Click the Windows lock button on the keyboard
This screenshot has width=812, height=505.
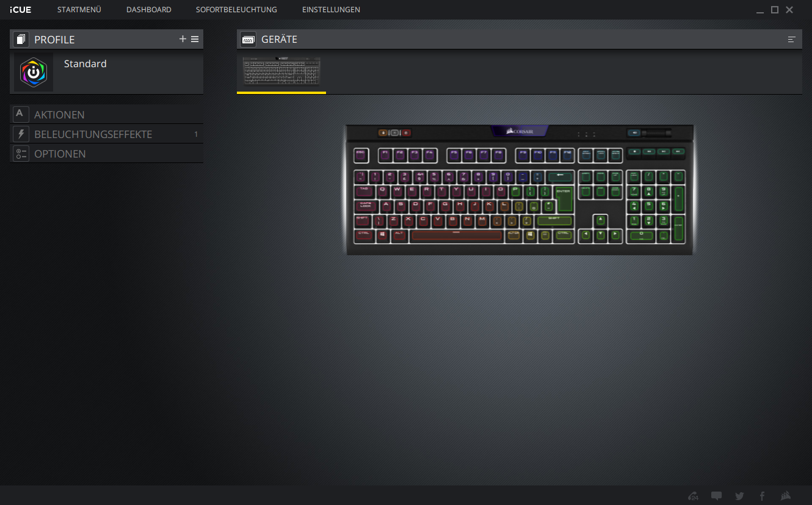coord(406,133)
